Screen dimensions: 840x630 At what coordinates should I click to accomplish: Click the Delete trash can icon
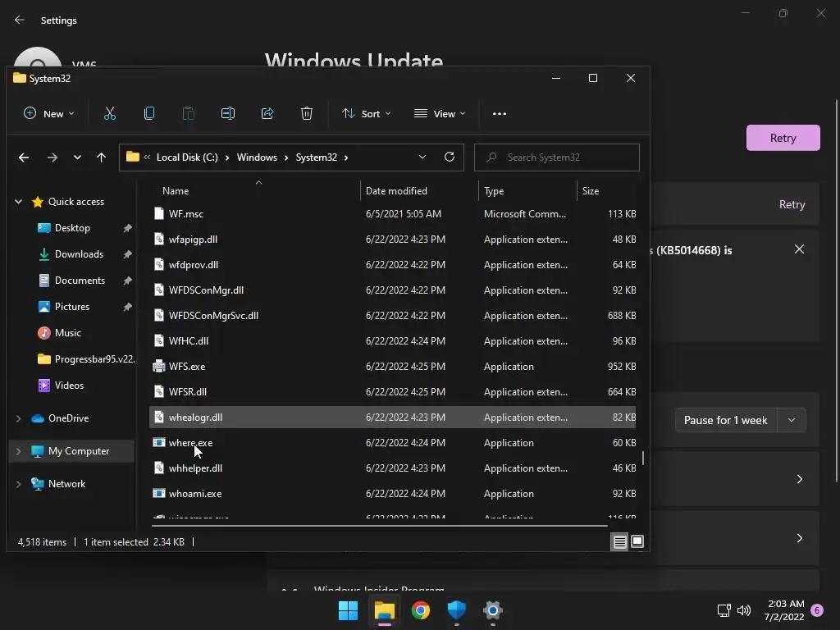pyautogui.click(x=307, y=113)
